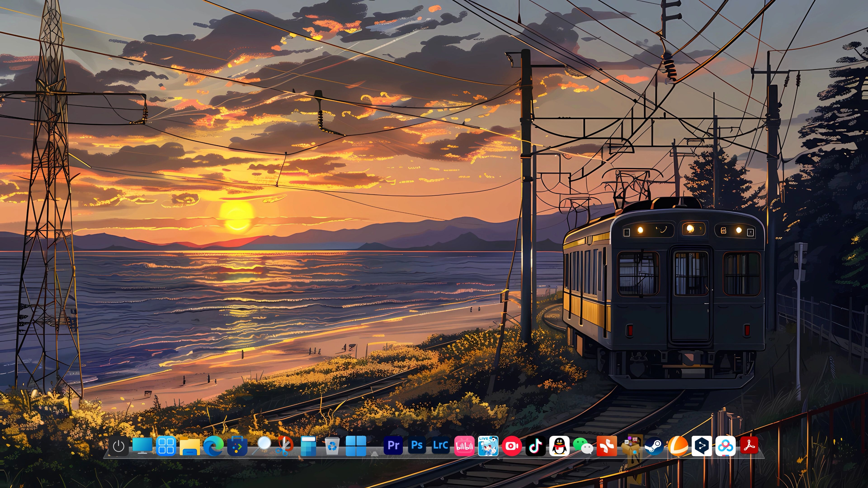
Task: Launch Adobe Acrobat red PDF icon
Action: tap(749, 446)
